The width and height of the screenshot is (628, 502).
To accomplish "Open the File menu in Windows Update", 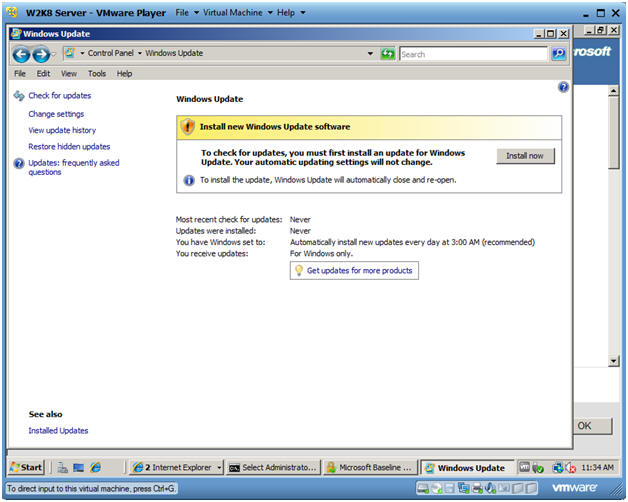I will 20,74.
